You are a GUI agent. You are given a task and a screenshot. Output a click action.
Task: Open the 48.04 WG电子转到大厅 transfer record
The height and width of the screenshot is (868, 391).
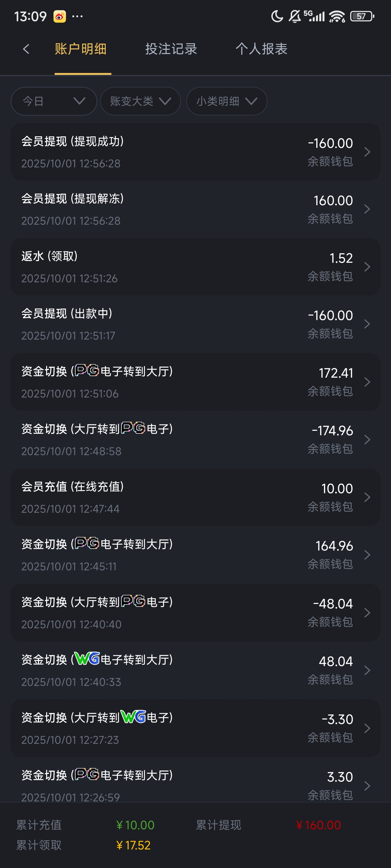195,670
